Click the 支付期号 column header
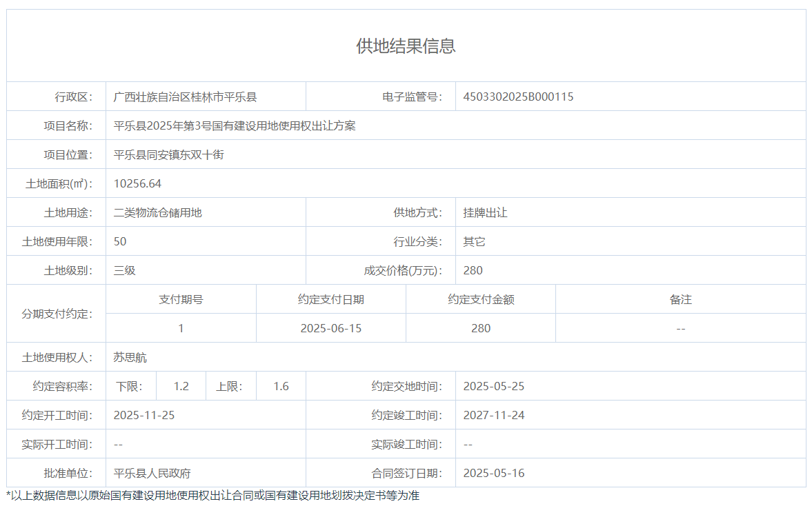 [181, 300]
